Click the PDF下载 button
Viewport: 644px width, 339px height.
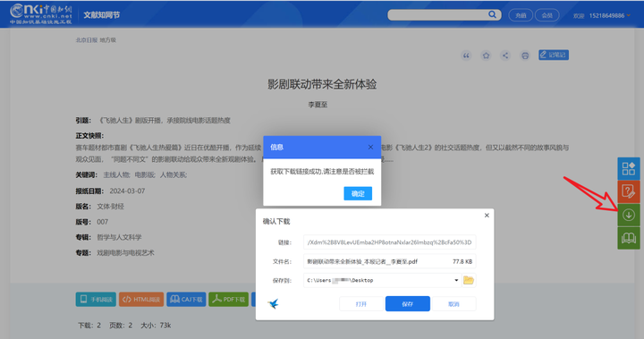click(228, 300)
